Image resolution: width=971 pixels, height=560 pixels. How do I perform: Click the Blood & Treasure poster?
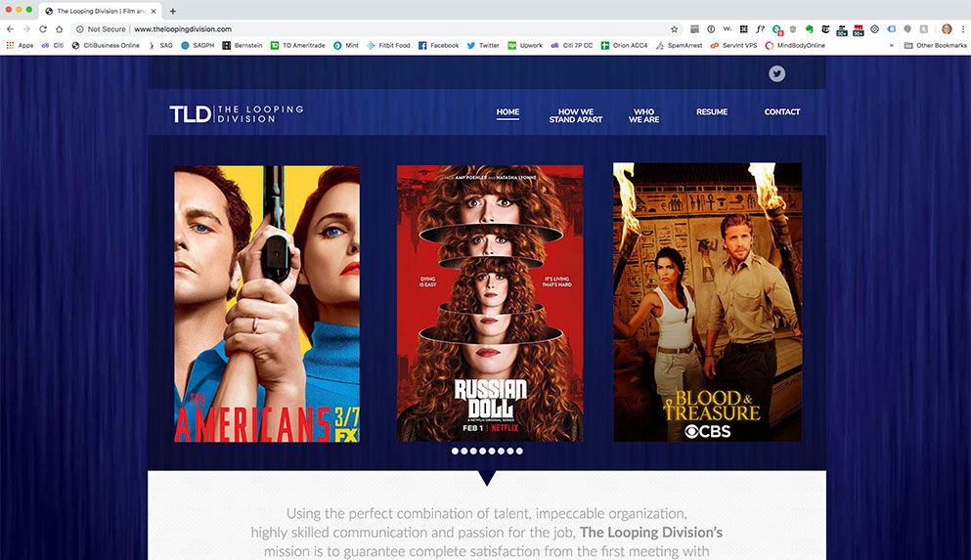tap(707, 302)
